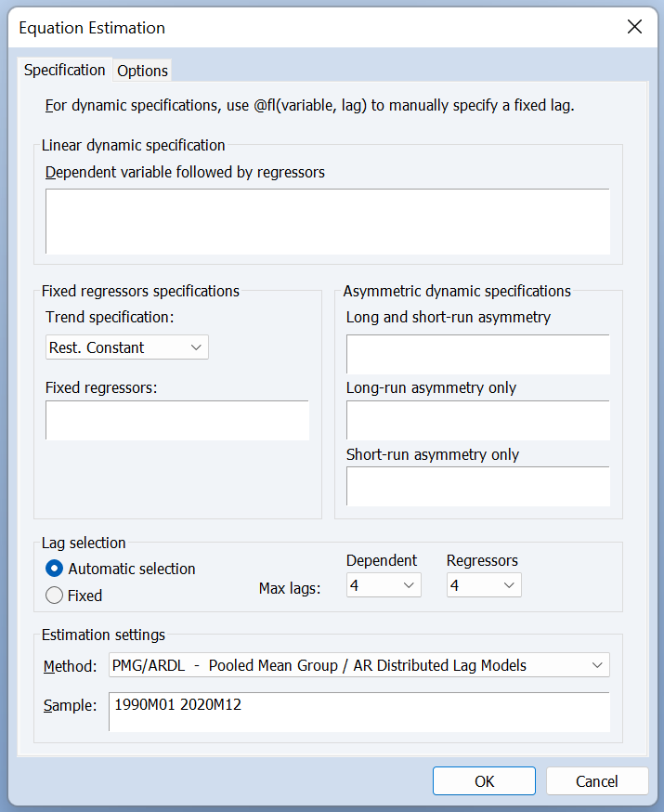Click the Long and short-run asymmetry field
The image size is (664, 812).
477,354
